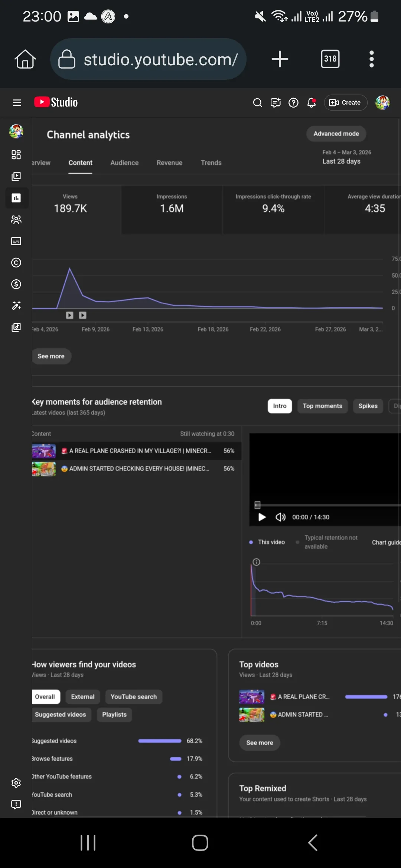Tap the browser home icon
This screenshot has width=401, height=868.
(25, 59)
